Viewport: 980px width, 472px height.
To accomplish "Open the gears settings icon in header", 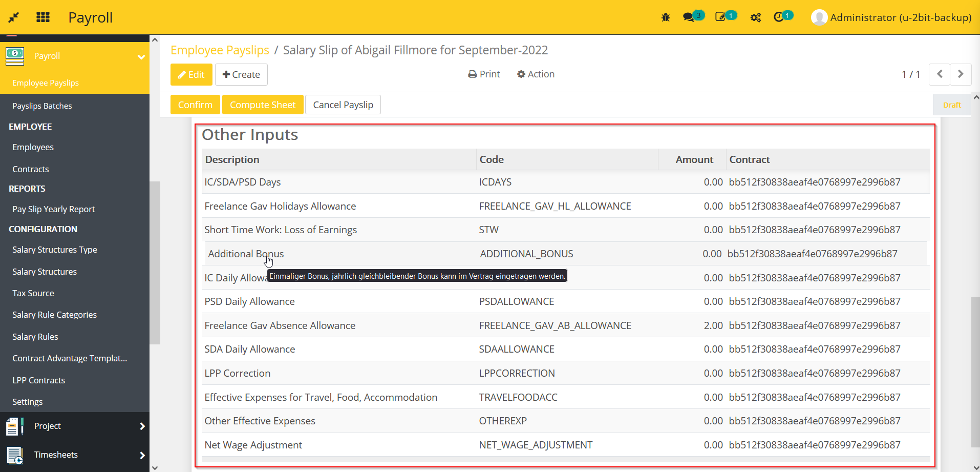I will pyautogui.click(x=755, y=17).
